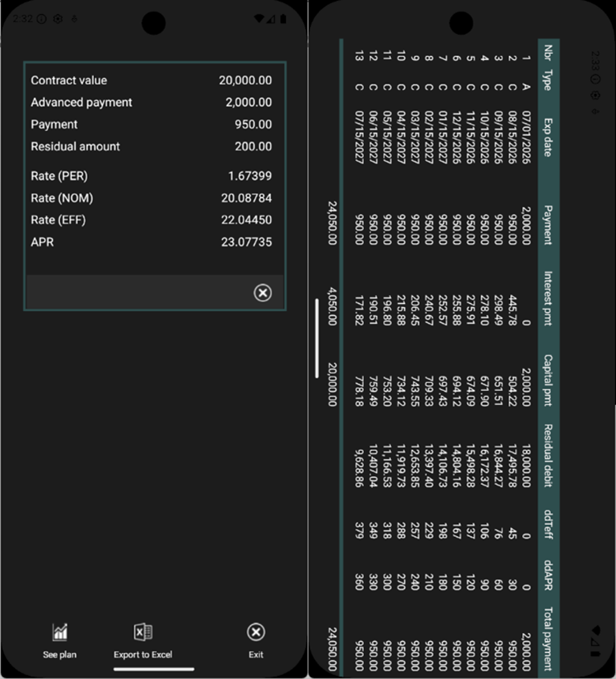The width and height of the screenshot is (616, 679).
Task: Select the Payment 950.00 summary value
Action: pos(254,125)
